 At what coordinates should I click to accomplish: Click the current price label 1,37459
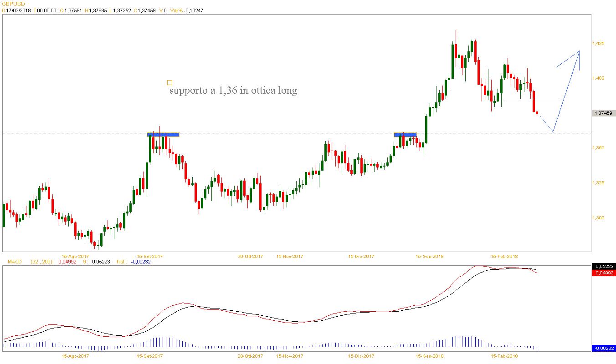point(604,113)
